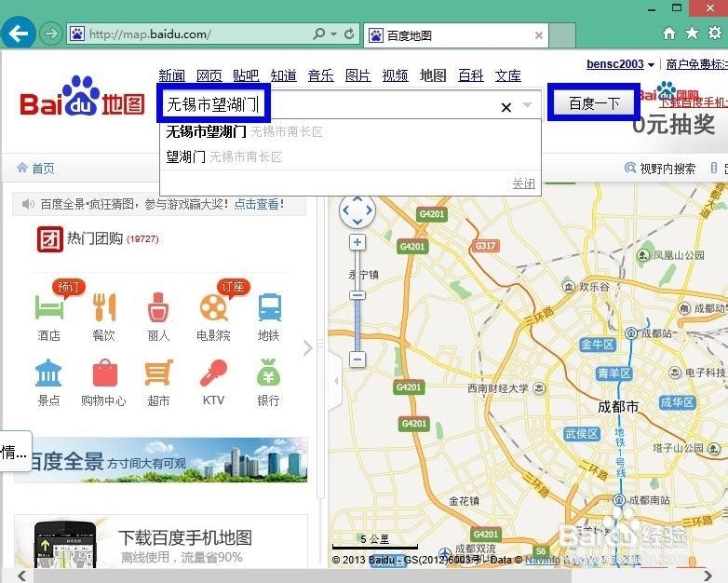Open the 文库 navigation link

[x=508, y=75]
